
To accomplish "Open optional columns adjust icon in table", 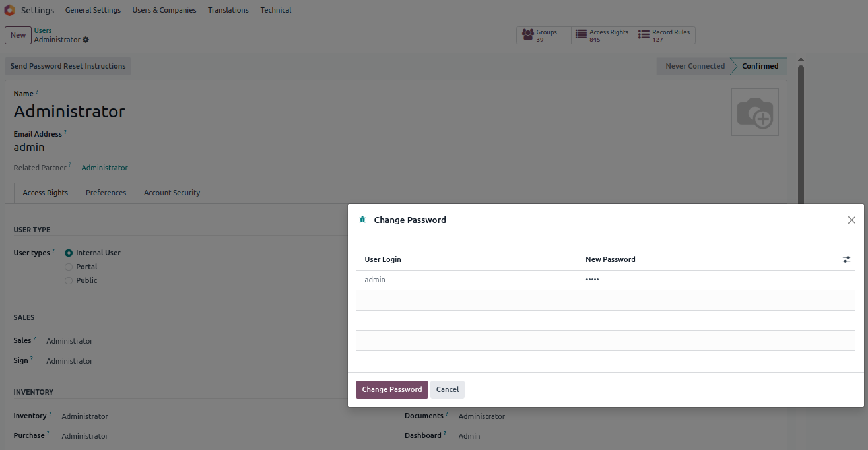I will click(846, 259).
